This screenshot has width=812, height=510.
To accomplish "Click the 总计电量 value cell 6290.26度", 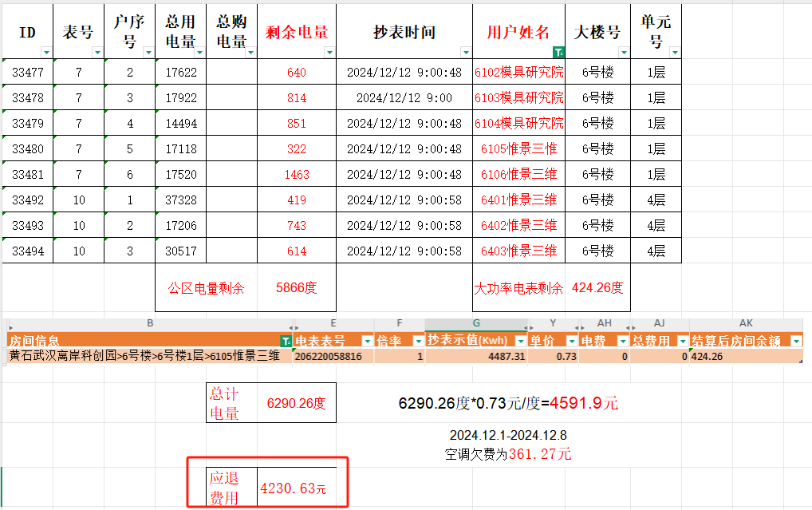I will point(296,403).
